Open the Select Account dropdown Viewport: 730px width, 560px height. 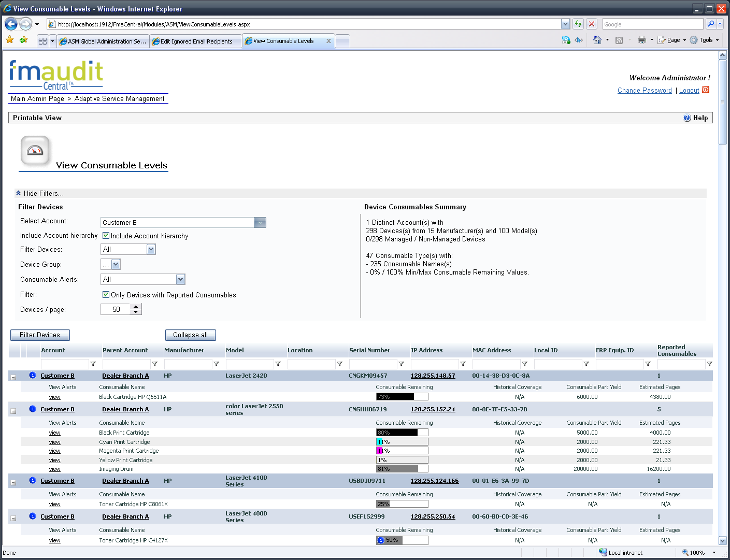coord(260,222)
